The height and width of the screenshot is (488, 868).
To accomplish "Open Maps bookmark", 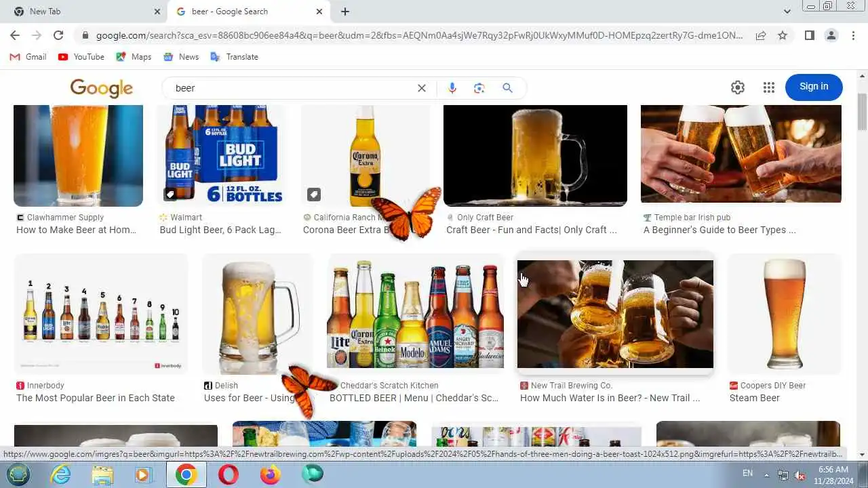I will point(134,57).
